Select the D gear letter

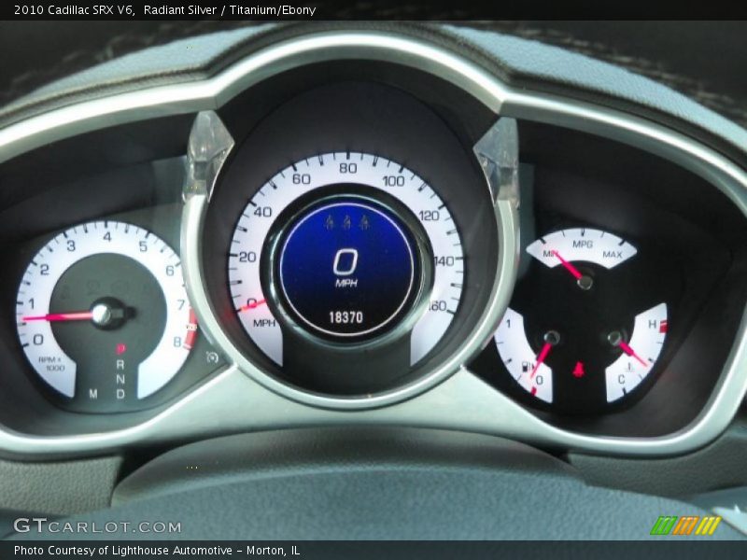[x=120, y=394]
